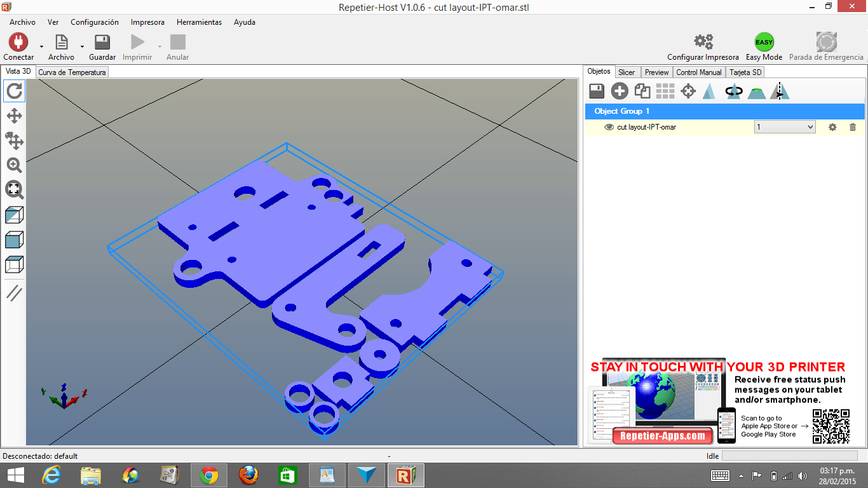Toggle visibility eye of cut layout-IPT-omar
The image size is (868, 488).
tap(609, 127)
